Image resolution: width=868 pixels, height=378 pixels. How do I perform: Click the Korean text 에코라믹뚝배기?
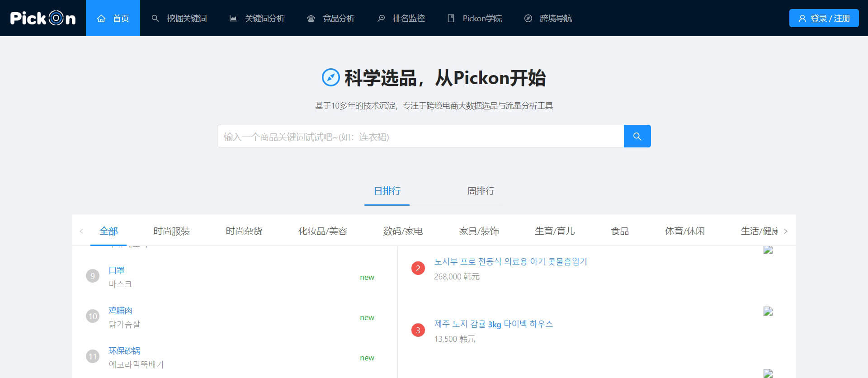136,364
